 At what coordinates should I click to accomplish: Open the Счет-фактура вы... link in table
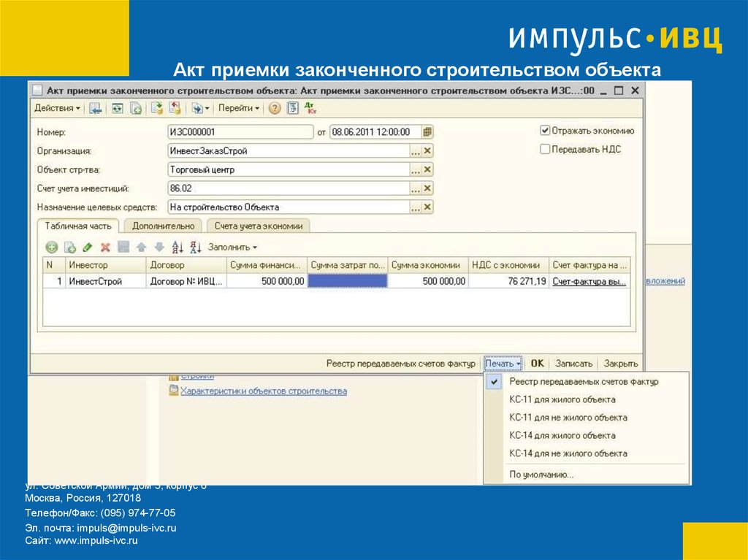[589, 281]
